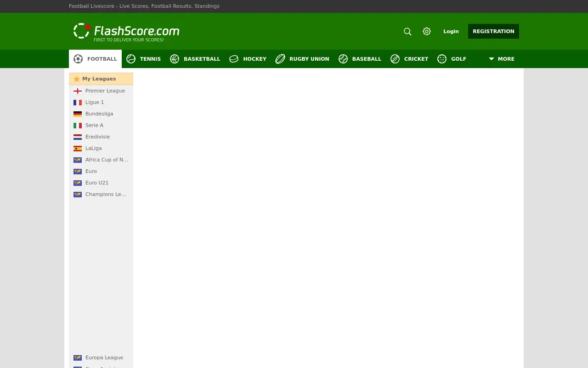
Task: Click the hockey puck icon
Action: coord(234,59)
